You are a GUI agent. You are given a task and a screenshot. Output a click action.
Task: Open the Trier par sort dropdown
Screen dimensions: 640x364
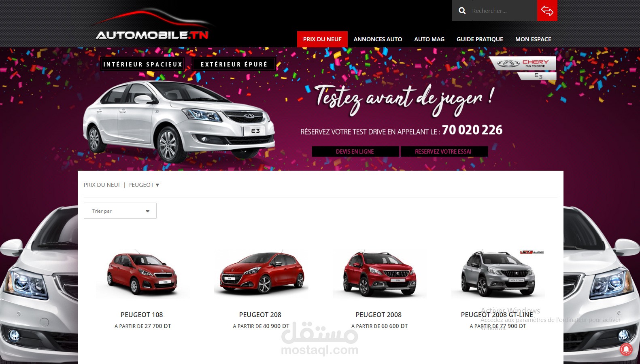click(x=120, y=211)
